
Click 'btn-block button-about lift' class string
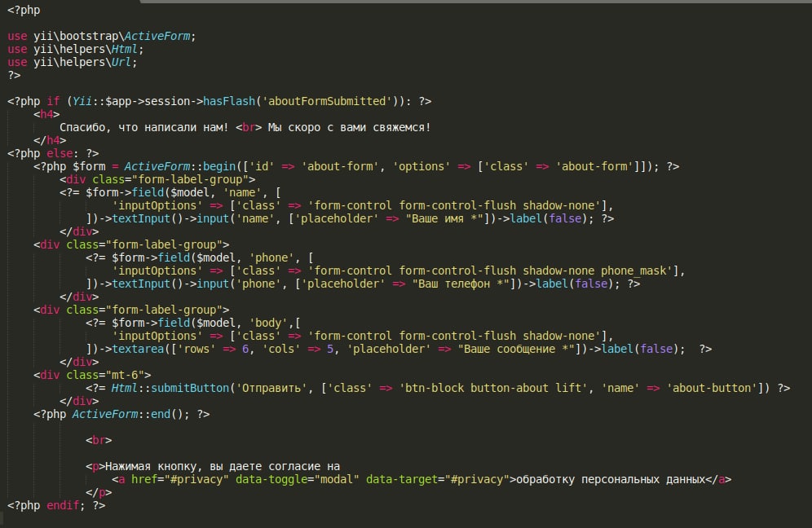click(493, 388)
